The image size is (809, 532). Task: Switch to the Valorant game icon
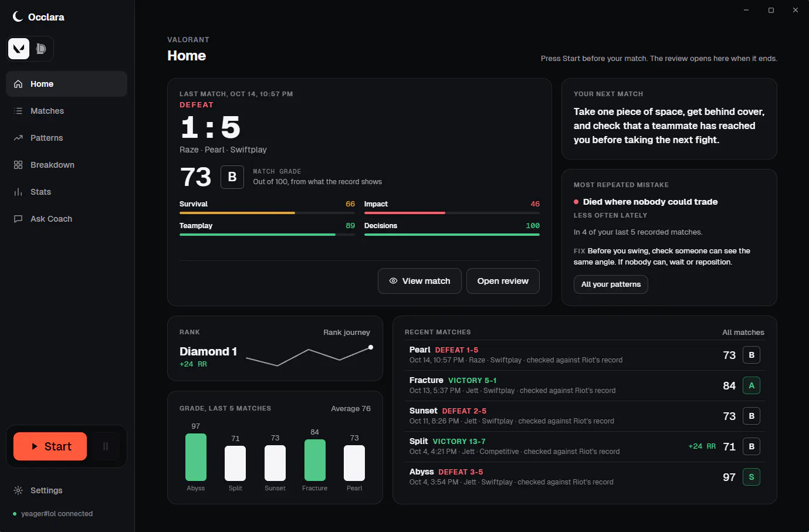pos(19,48)
